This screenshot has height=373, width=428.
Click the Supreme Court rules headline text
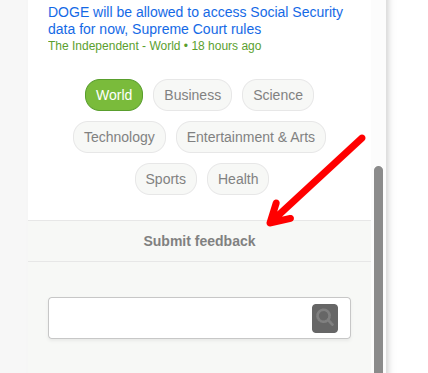coord(197,29)
